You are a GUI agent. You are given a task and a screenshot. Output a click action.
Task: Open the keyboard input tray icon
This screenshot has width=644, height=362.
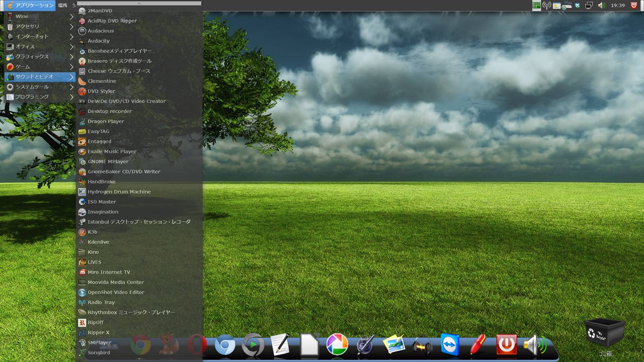pyautogui.click(x=567, y=5)
